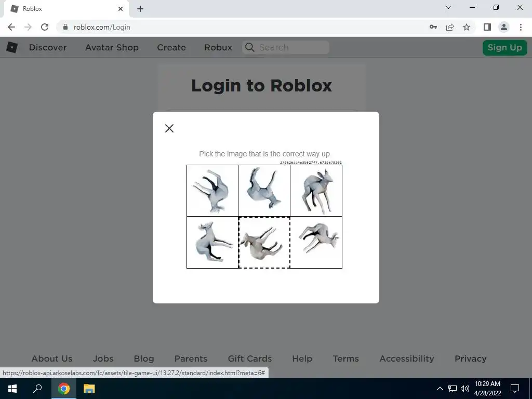Open the Discover page
The image size is (532, 399).
(x=48, y=47)
